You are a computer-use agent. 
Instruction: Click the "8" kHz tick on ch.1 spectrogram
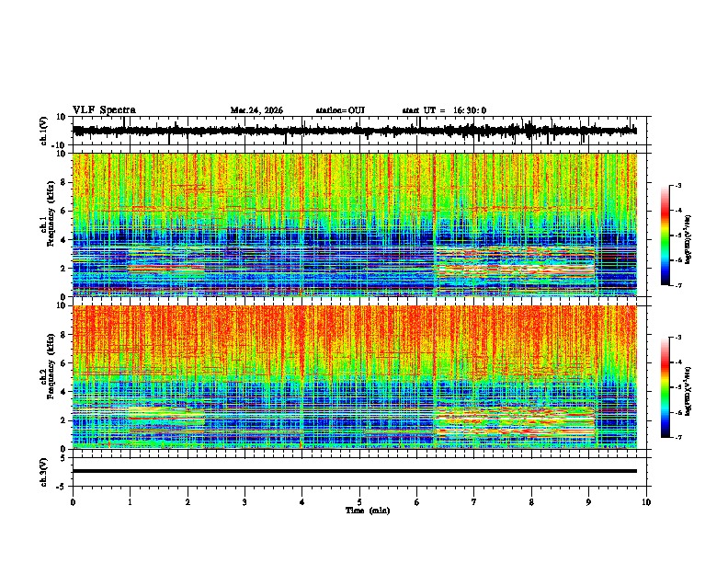tap(63, 182)
